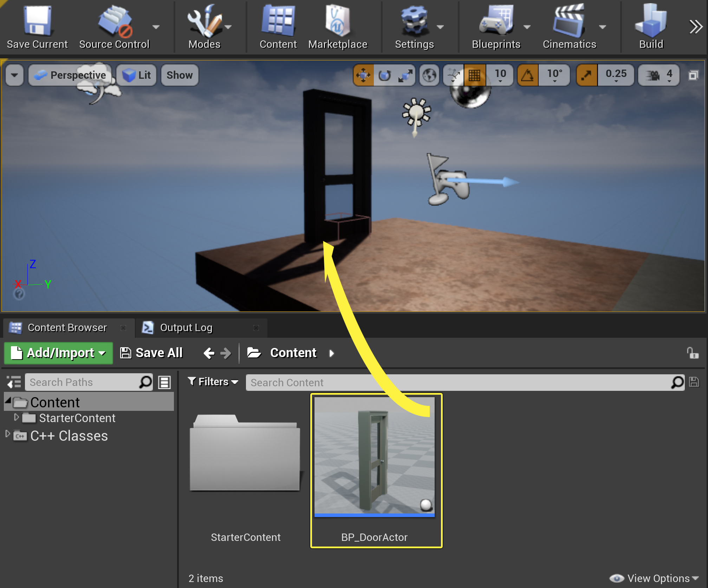This screenshot has width=708, height=588.
Task: Select the rotate transform gizmo tool
Action: point(384,75)
